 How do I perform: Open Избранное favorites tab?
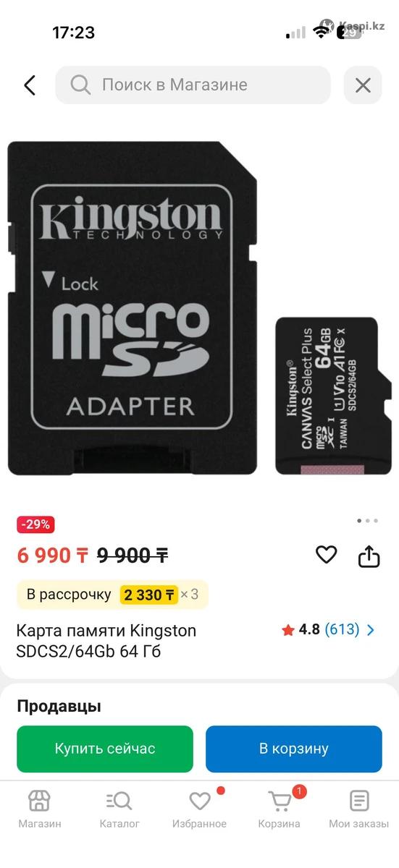[x=199, y=809]
